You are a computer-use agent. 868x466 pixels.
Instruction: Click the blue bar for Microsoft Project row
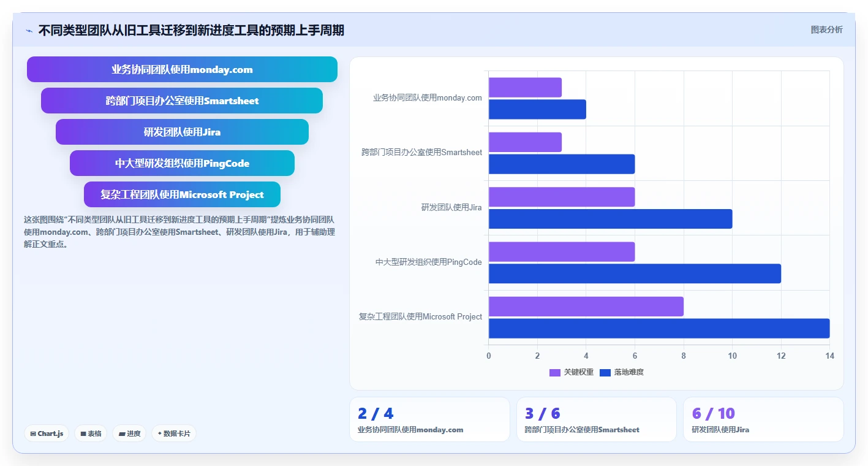[659, 328]
